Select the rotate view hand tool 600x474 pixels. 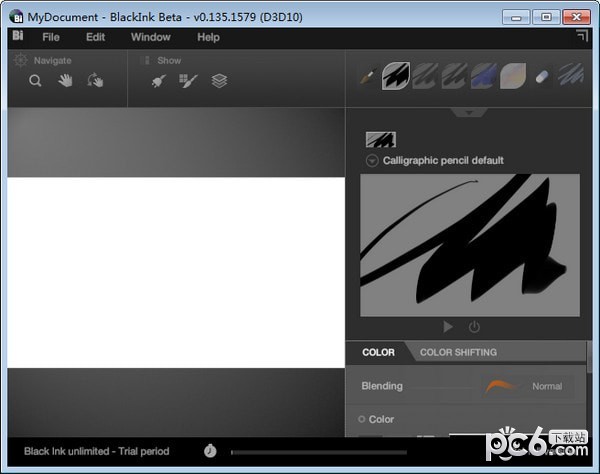(x=95, y=81)
